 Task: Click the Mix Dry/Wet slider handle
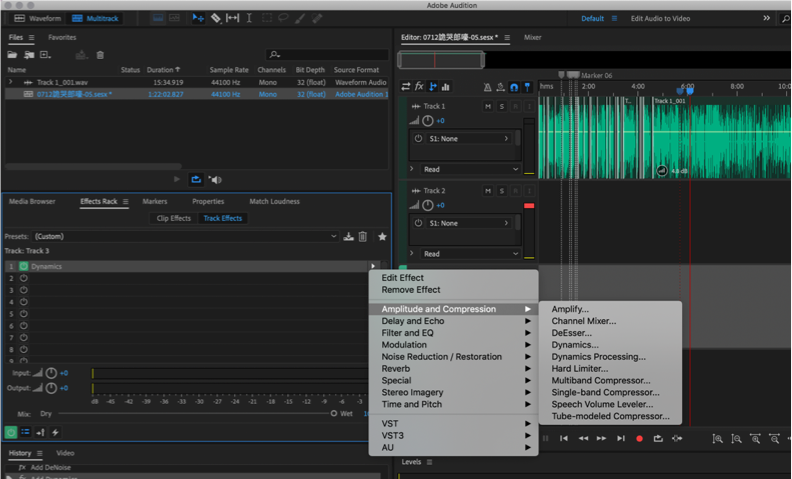point(334,413)
